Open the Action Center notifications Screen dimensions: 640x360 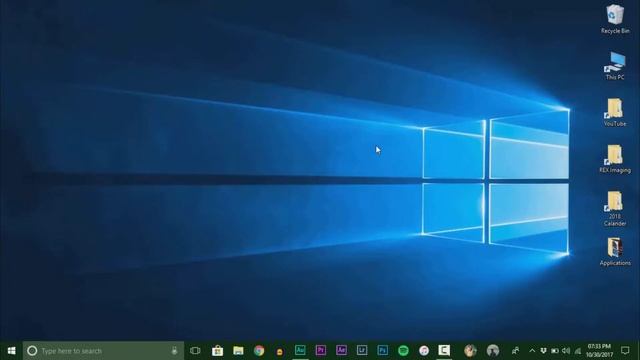tap(625, 351)
